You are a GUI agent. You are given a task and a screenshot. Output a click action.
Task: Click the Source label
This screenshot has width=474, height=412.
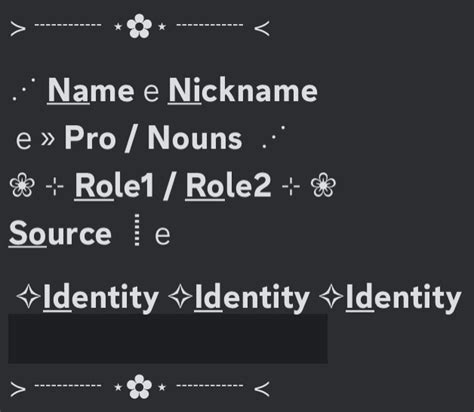pyautogui.click(x=60, y=234)
